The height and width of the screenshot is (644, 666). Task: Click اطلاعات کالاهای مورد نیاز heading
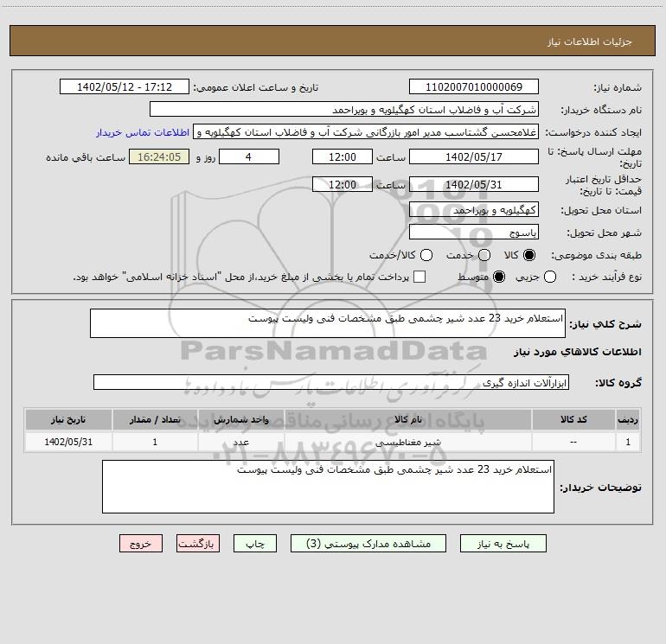(577, 352)
